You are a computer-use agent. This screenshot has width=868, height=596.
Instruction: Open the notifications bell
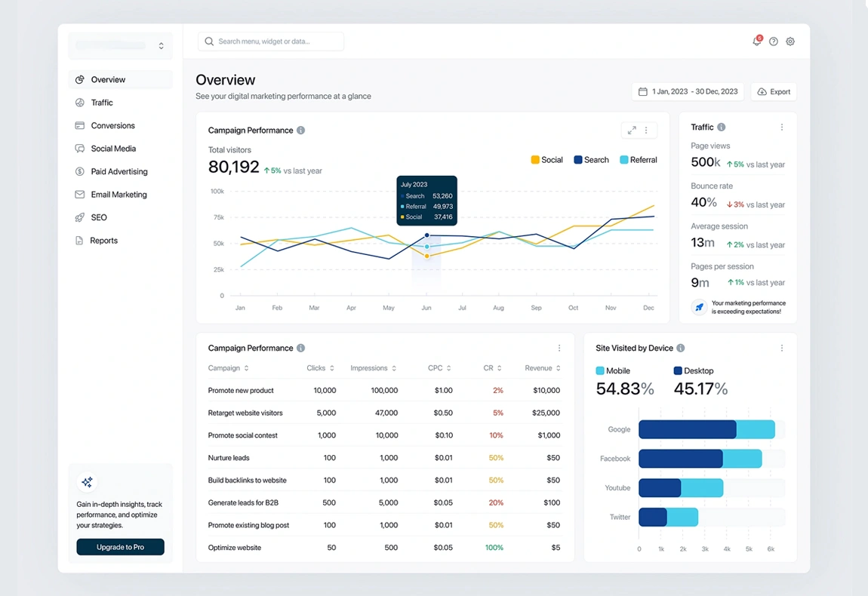[756, 41]
